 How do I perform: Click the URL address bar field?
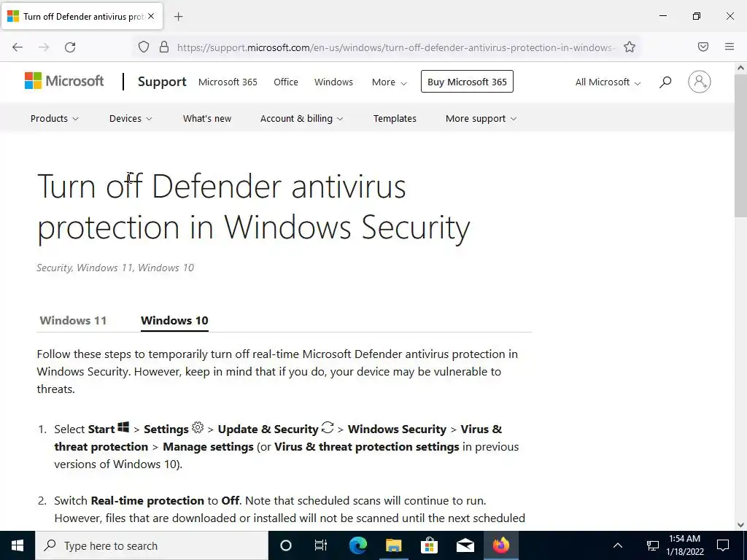click(x=395, y=47)
